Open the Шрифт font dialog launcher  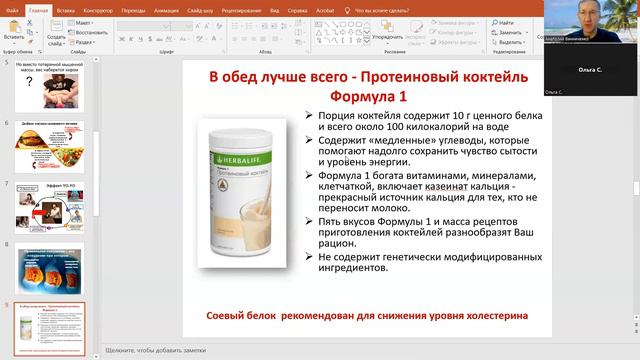(224, 52)
